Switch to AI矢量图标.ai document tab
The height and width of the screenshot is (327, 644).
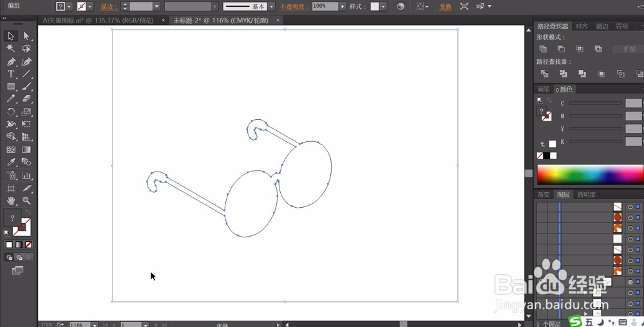98,20
